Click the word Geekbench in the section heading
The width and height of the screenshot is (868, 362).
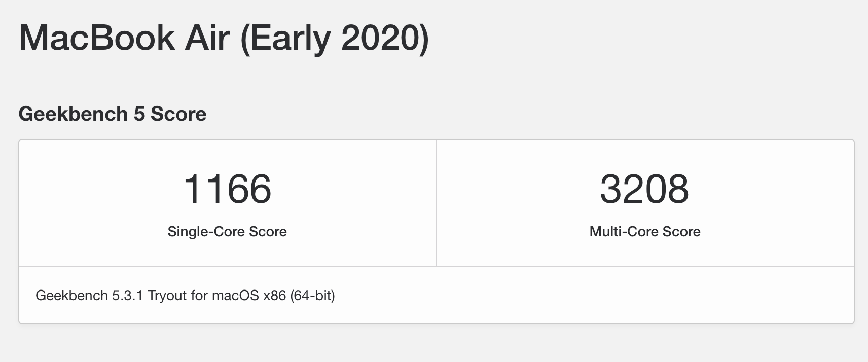pos(73,114)
